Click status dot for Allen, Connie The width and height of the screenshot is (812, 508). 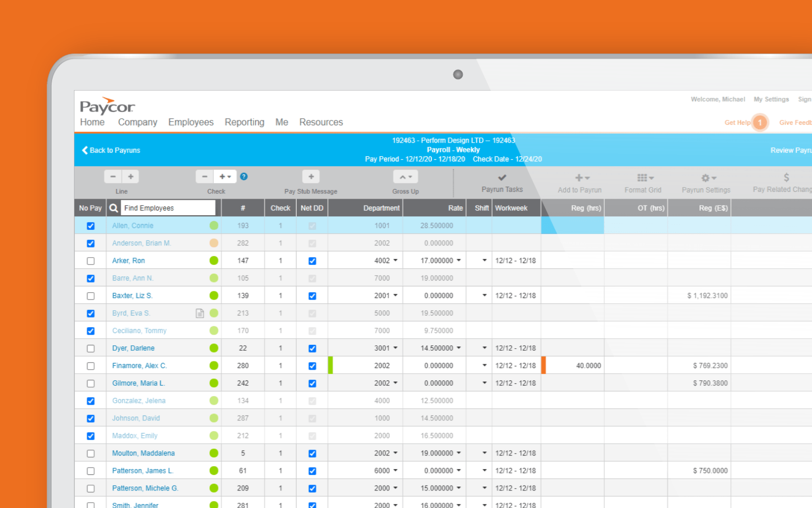pos(214,226)
